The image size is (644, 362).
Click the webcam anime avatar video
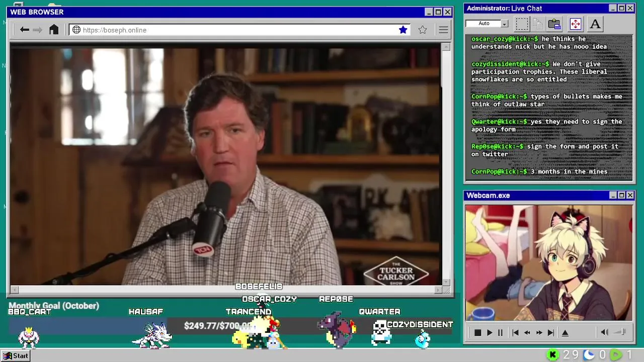click(x=549, y=262)
